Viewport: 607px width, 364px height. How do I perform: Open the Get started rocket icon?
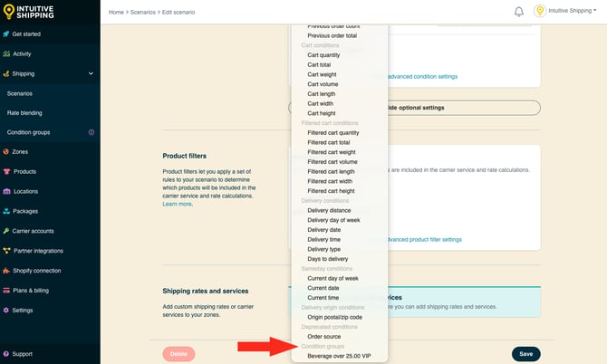point(6,34)
